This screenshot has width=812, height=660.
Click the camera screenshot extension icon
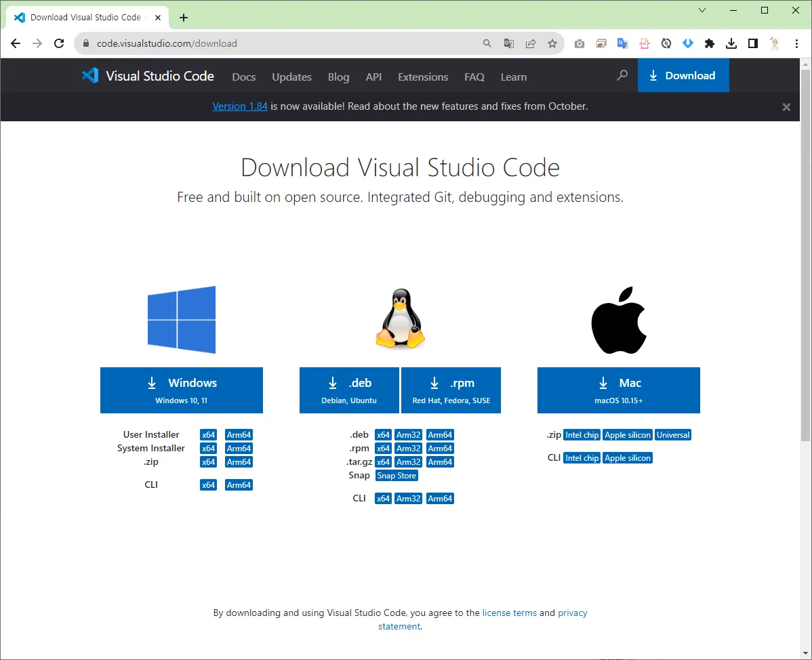coord(580,43)
